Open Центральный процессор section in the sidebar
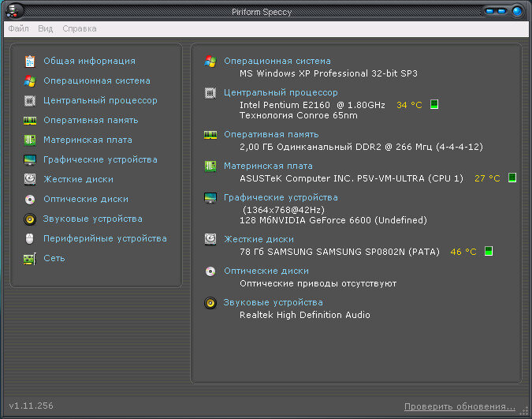 (100, 100)
